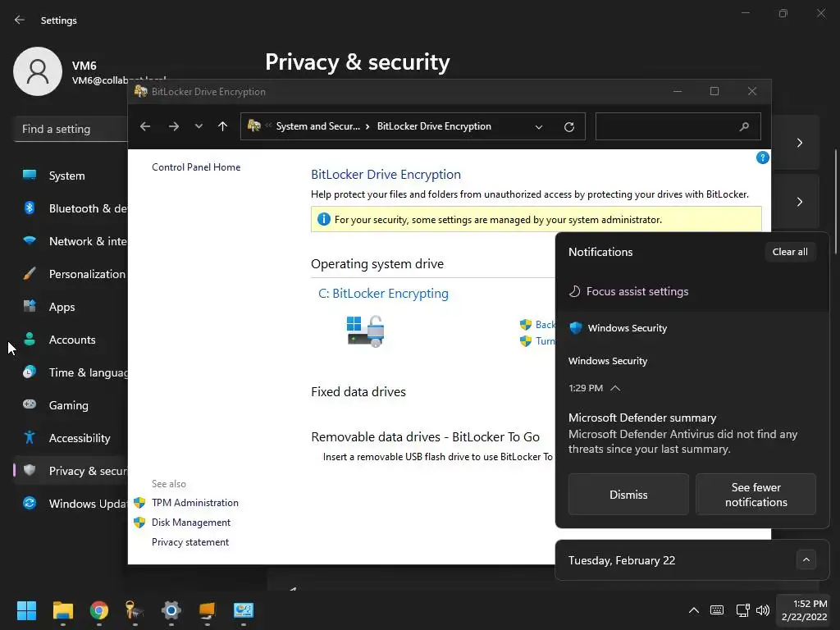Open Apps settings category
The width and height of the screenshot is (840, 630).
(71, 307)
